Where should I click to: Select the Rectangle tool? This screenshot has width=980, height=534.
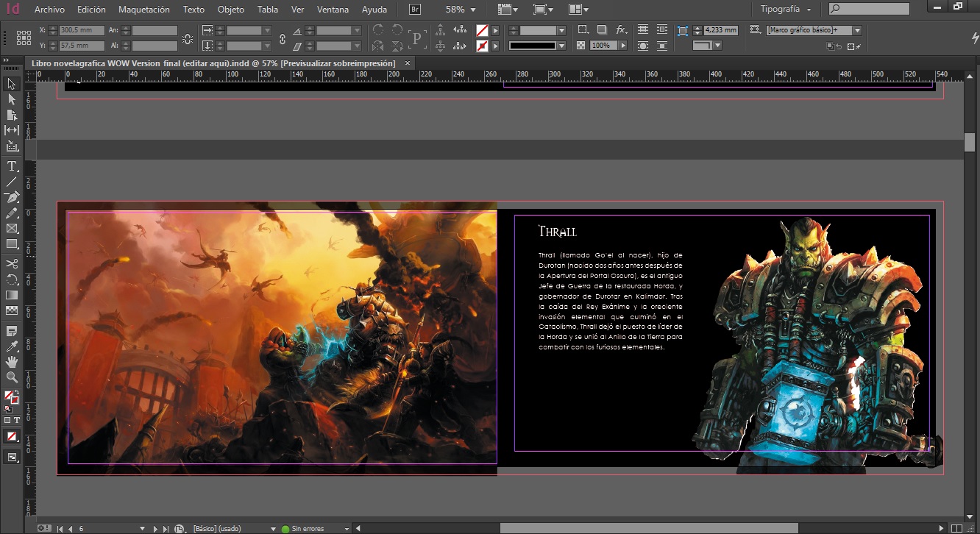click(x=12, y=243)
